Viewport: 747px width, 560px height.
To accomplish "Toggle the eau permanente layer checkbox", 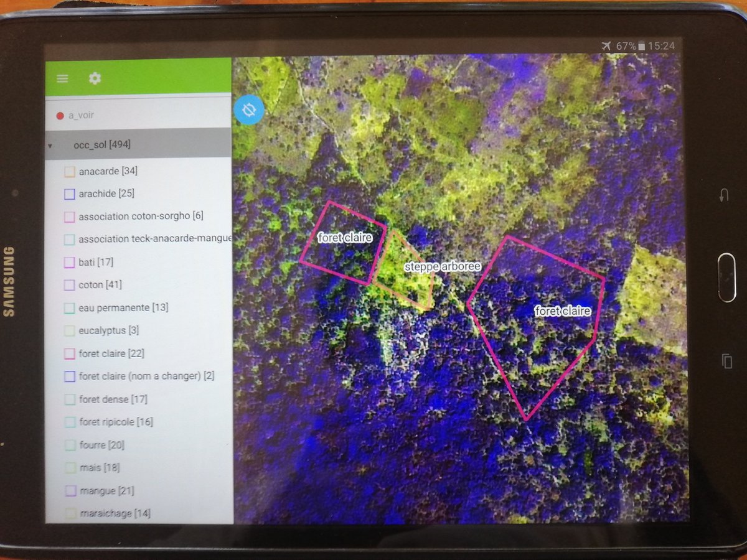I will tap(69, 307).
